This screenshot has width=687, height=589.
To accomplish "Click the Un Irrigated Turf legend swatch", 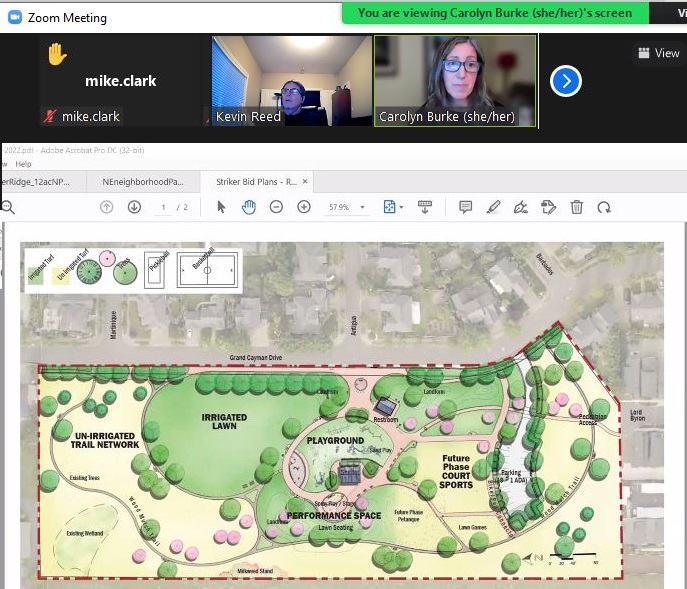I will pos(60,276).
